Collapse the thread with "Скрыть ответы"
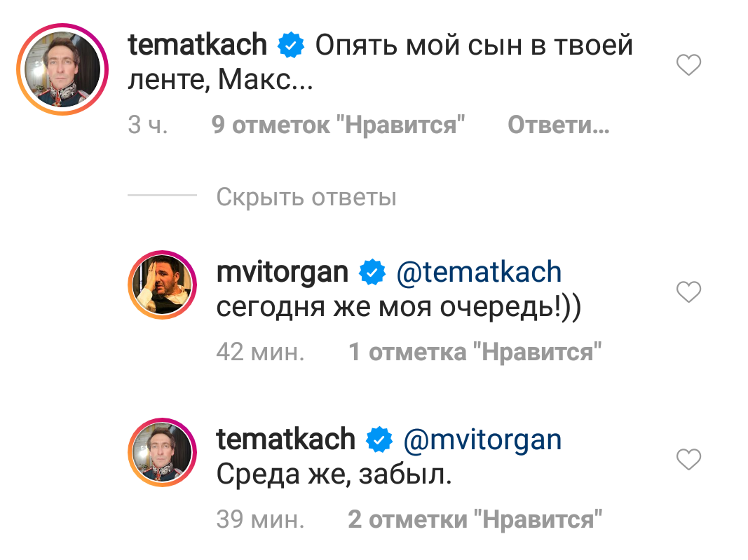The image size is (748, 560). [306, 197]
